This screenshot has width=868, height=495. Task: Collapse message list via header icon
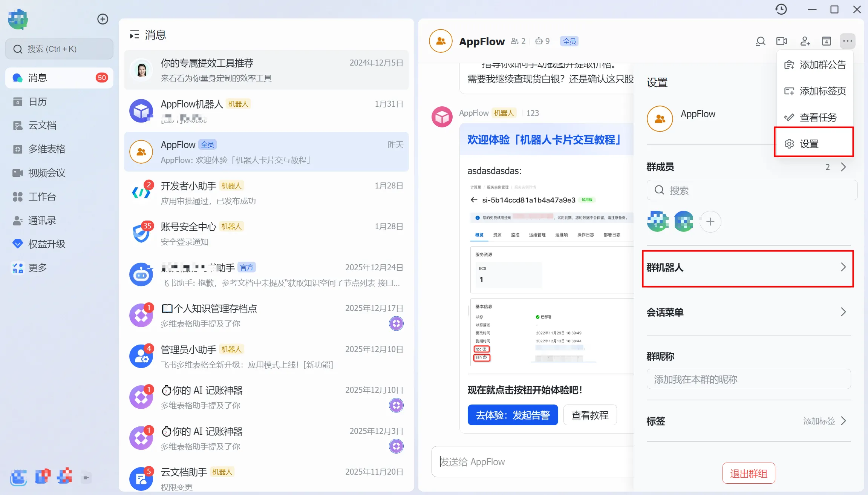(134, 35)
